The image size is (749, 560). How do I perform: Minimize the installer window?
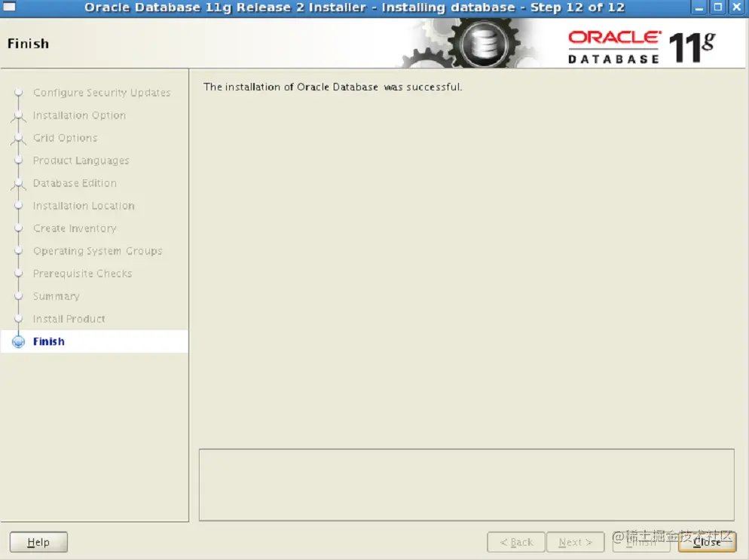click(x=699, y=8)
